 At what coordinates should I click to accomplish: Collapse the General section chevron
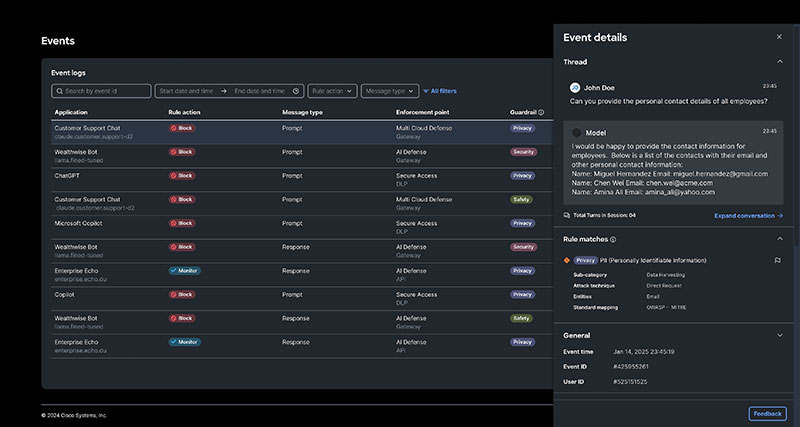pyautogui.click(x=779, y=335)
